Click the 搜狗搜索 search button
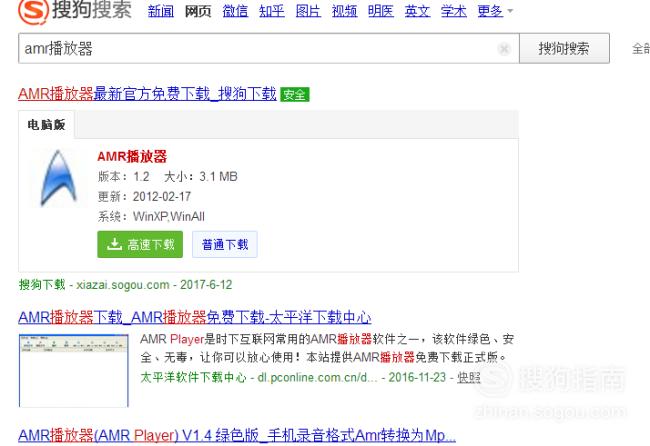 pos(564,48)
